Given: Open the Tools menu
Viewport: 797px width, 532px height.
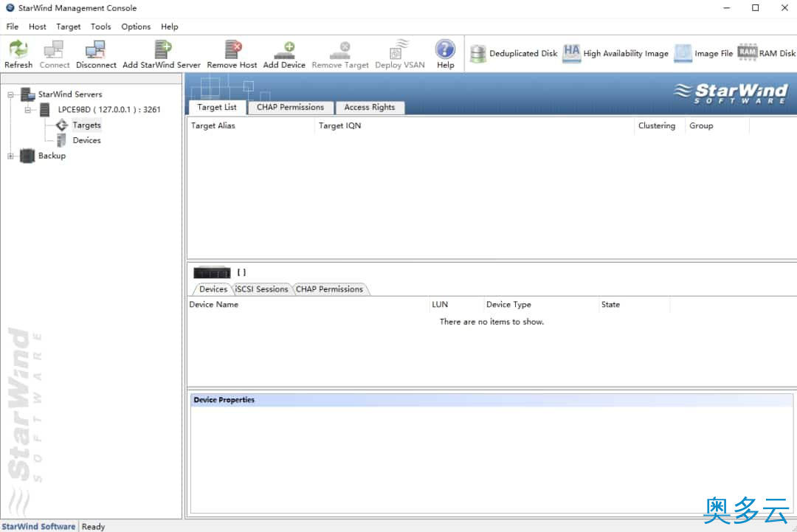Looking at the screenshot, I should tap(100, 27).
